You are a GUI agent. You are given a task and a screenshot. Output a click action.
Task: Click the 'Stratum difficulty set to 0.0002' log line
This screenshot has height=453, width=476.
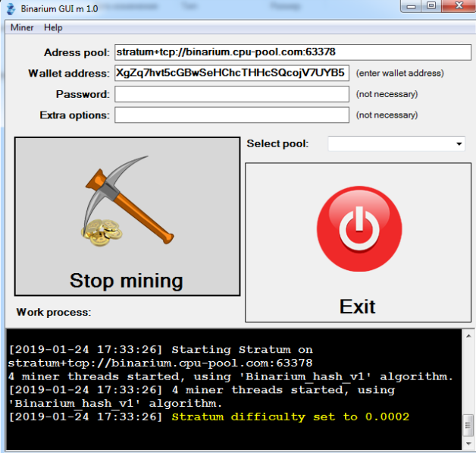point(290,417)
